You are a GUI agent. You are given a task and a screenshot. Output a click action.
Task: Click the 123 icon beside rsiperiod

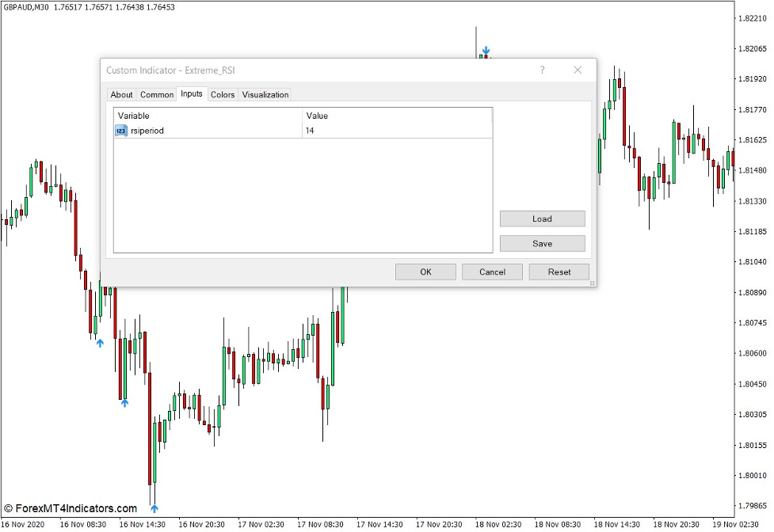120,130
